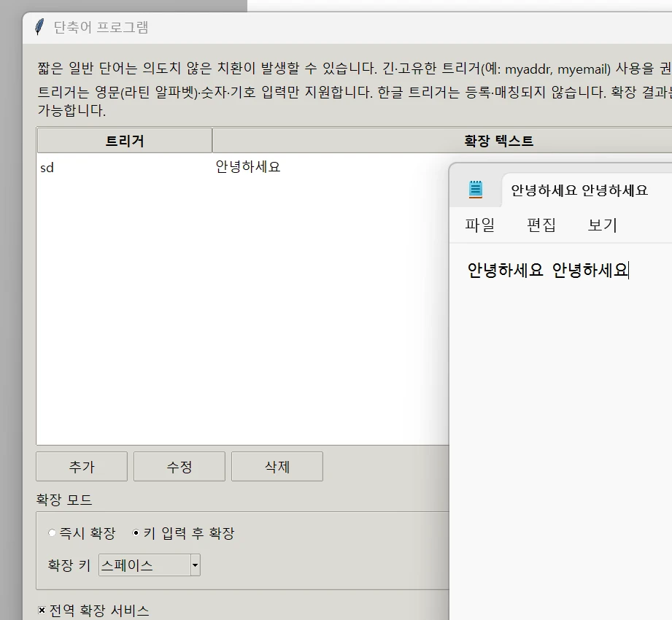Click the 단축어 프로그램 window title text
Screen dimensions: 672x620
101,27
